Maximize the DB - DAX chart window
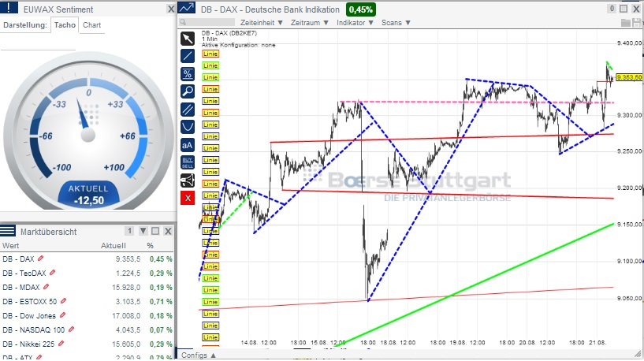 (x=624, y=9)
